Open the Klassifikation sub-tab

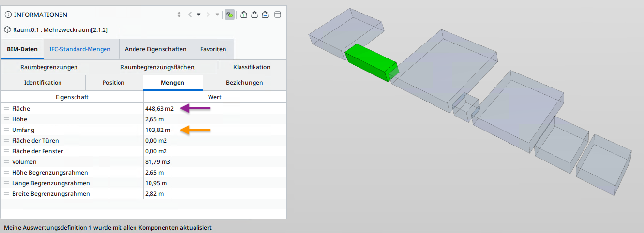click(252, 67)
